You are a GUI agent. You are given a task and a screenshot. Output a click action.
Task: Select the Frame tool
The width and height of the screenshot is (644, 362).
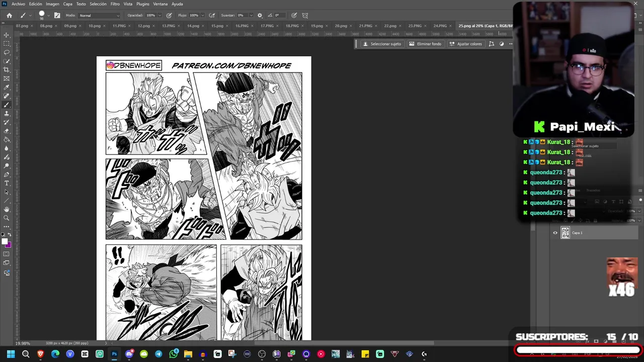(x=7, y=78)
